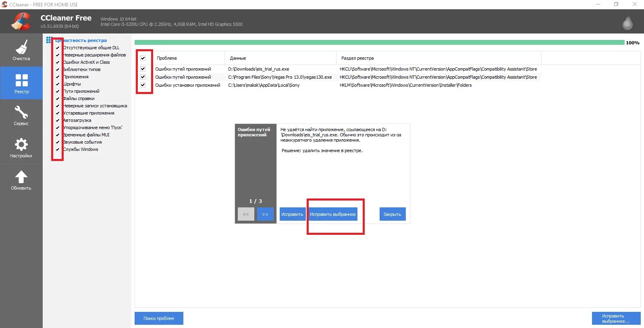This screenshot has width=644, height=328.
Task: Click the scan progress bar
Action: (380, 42)
